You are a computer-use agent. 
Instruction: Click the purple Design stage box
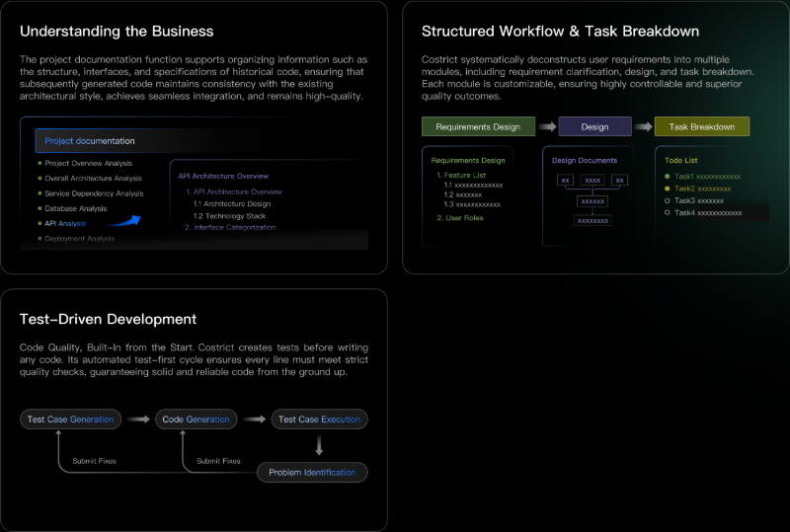coord(595,126)
